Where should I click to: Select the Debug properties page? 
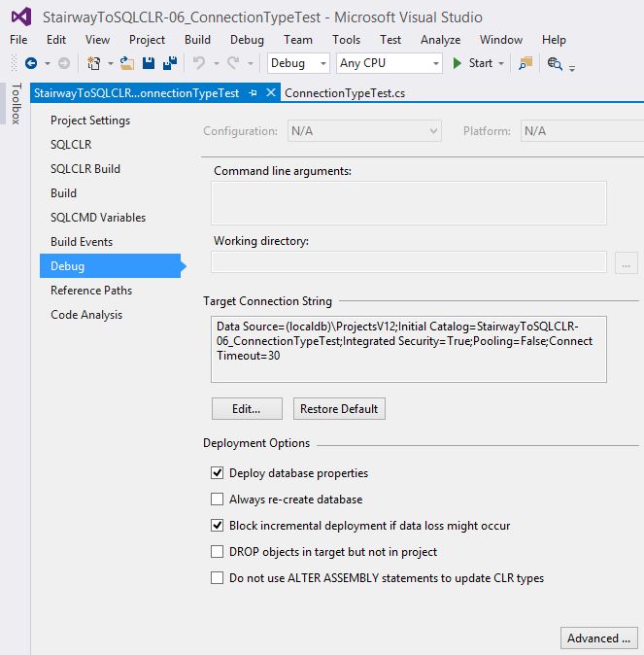click(x=111, y=265)
